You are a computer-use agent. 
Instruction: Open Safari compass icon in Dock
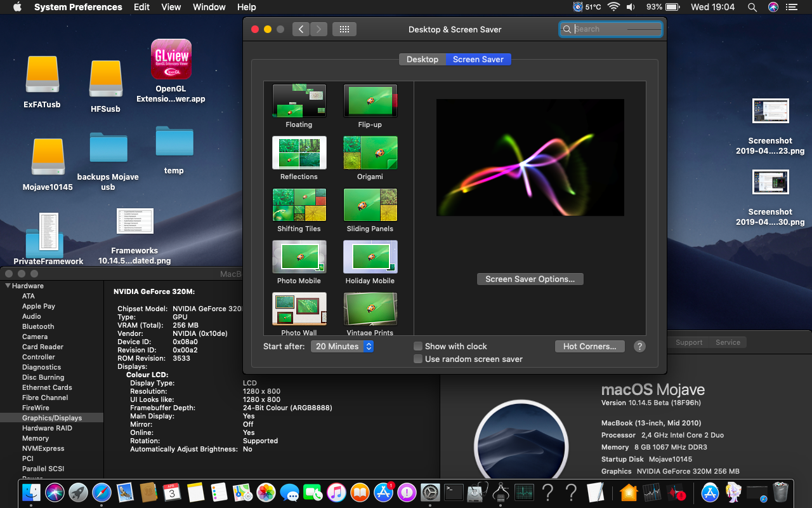tap(101, 492)
